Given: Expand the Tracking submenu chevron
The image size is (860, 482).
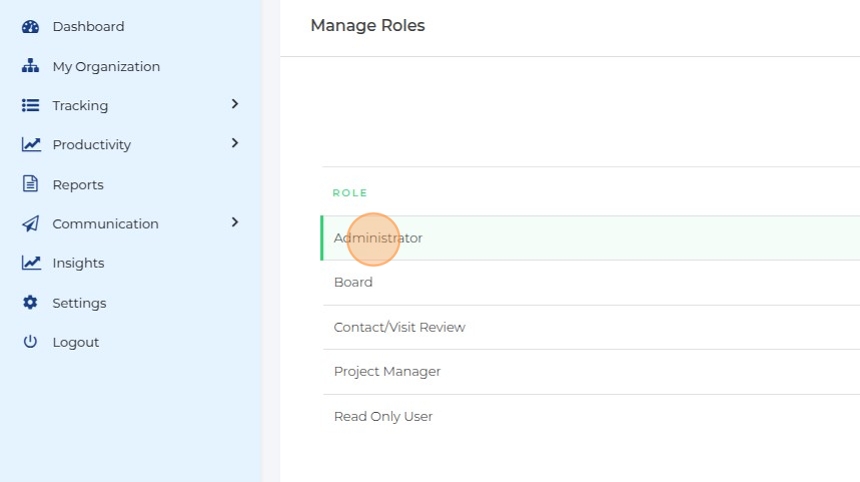Looking at the screenshot, I should click(x=235, y=104).
